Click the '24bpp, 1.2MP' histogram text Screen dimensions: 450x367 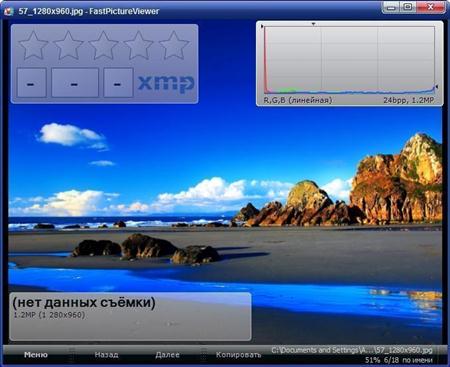pos(409,100)
